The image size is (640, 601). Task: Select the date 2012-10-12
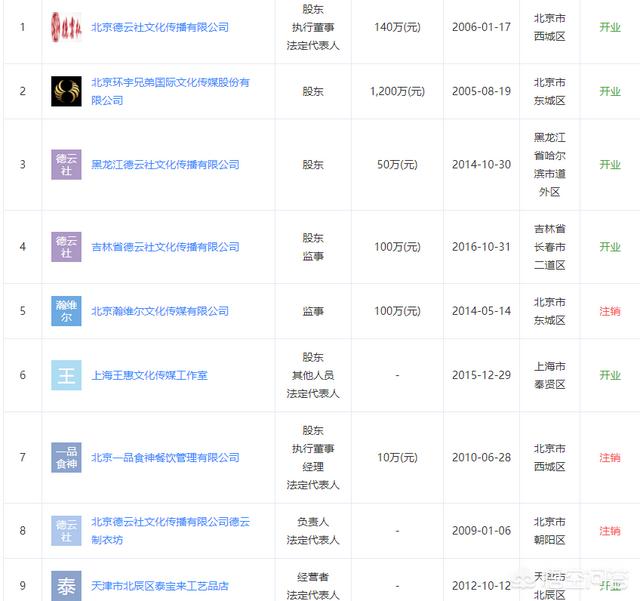(x=481, y=586)
